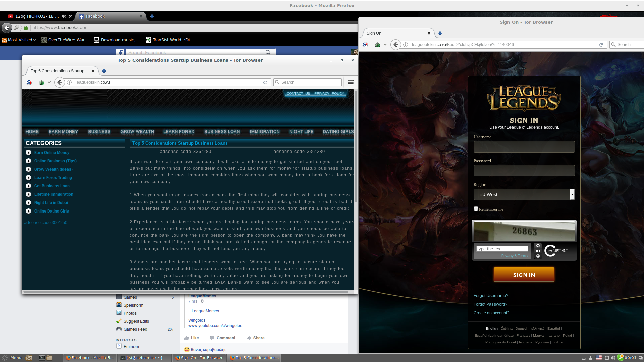Click the CONTACT US link
The height and width of the screenshot is (362, 644).
point(298,94)
